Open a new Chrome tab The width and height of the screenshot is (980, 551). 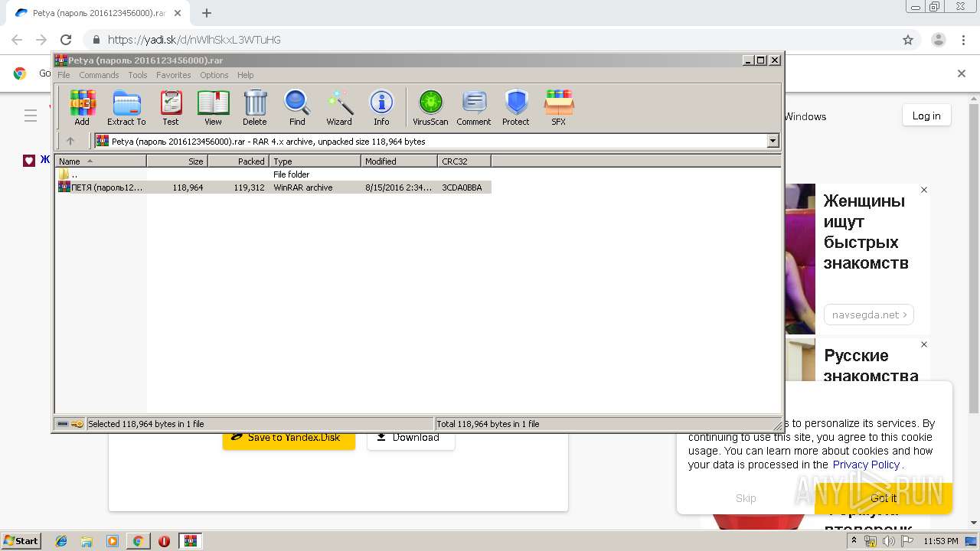tap(207, 13)
